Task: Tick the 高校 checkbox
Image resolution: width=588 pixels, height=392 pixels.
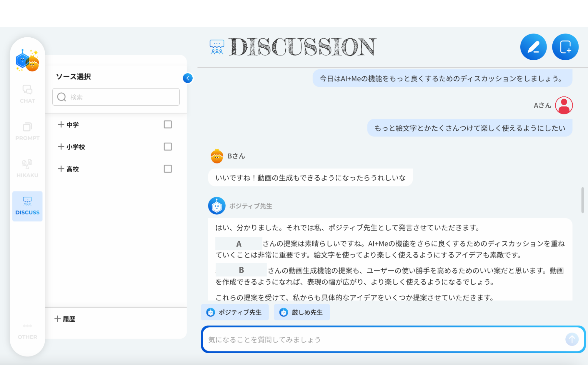Action: coord(167,169)
